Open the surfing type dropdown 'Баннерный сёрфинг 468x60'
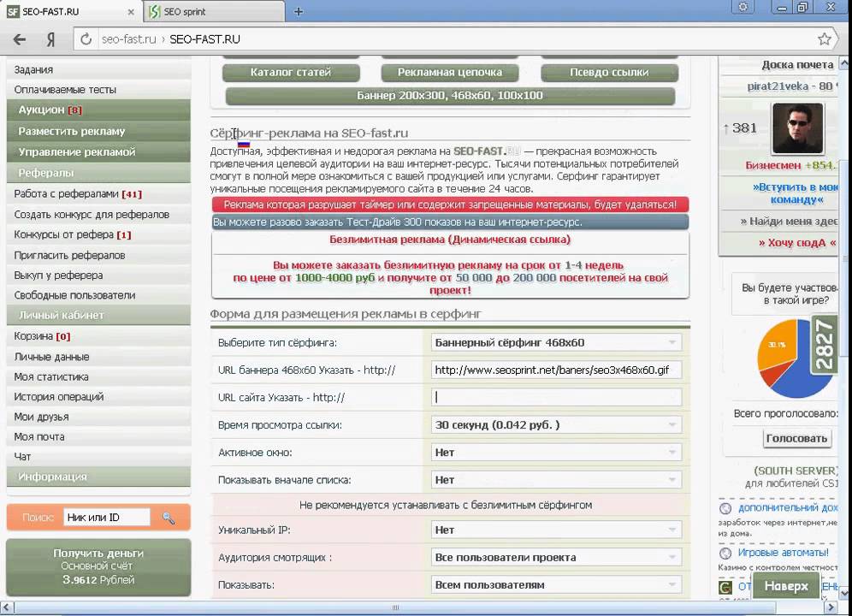The width and height of the screenshot is (852, 616). coord(556,342)
